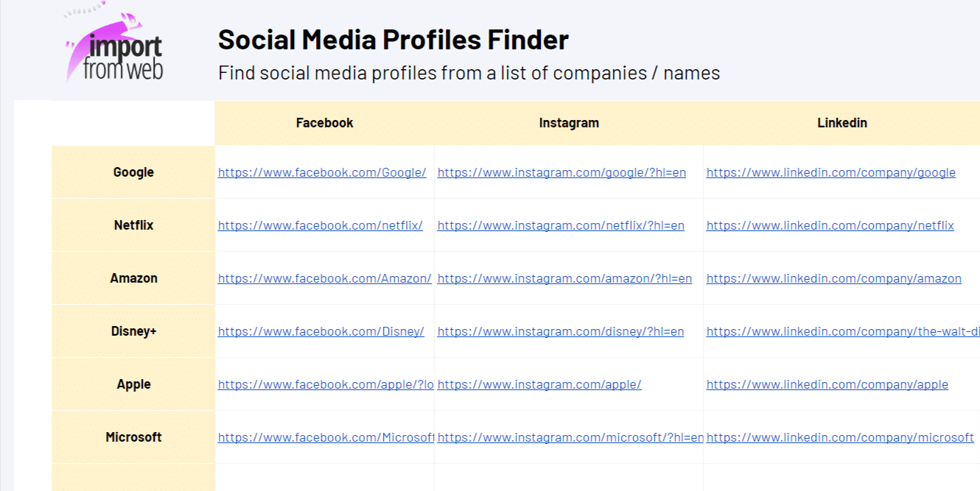Open Netflix's LinkedIn company page link

click(x=830, y=226)
